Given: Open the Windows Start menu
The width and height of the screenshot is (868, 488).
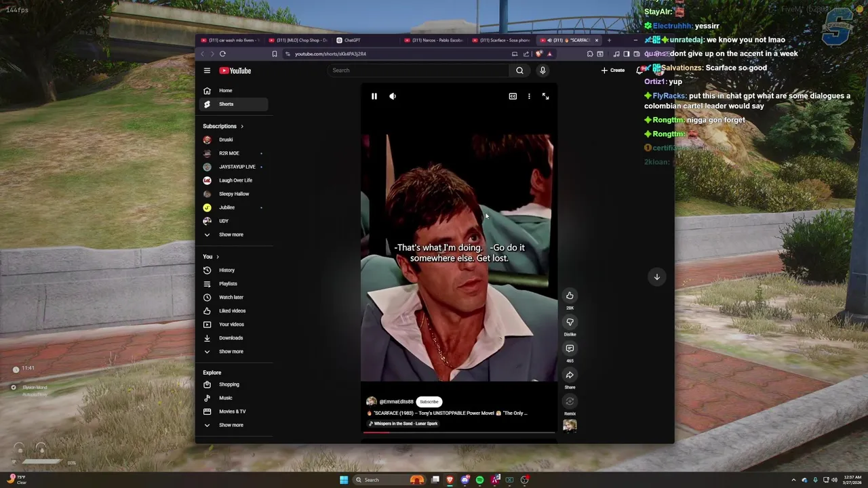Looking at the screenshot, I should (344, 480).
